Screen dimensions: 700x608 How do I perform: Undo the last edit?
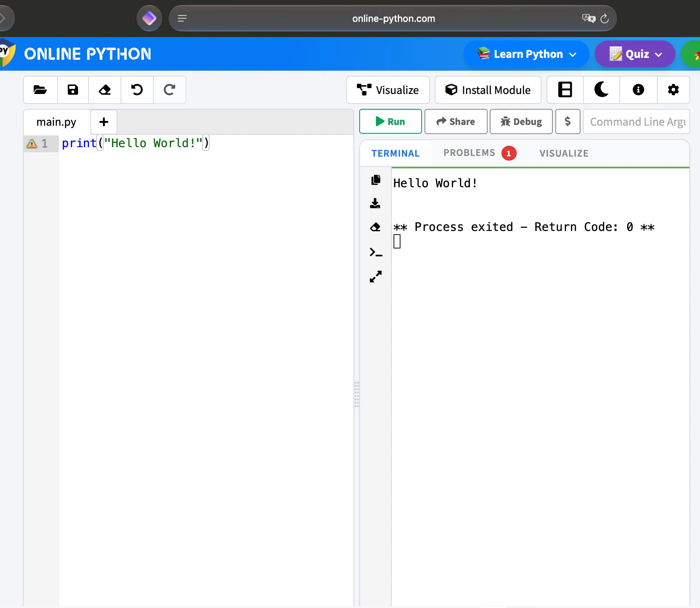pyautogui.click(x=137, y=90)
